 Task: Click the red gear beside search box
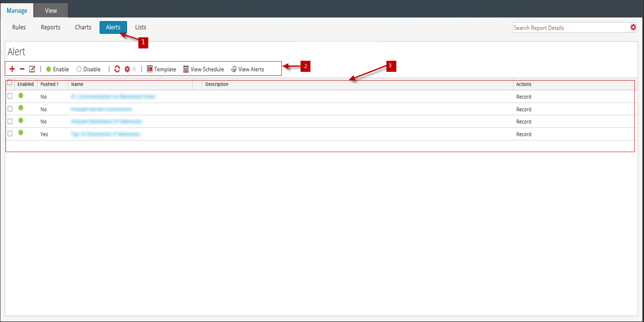point(633,27)
